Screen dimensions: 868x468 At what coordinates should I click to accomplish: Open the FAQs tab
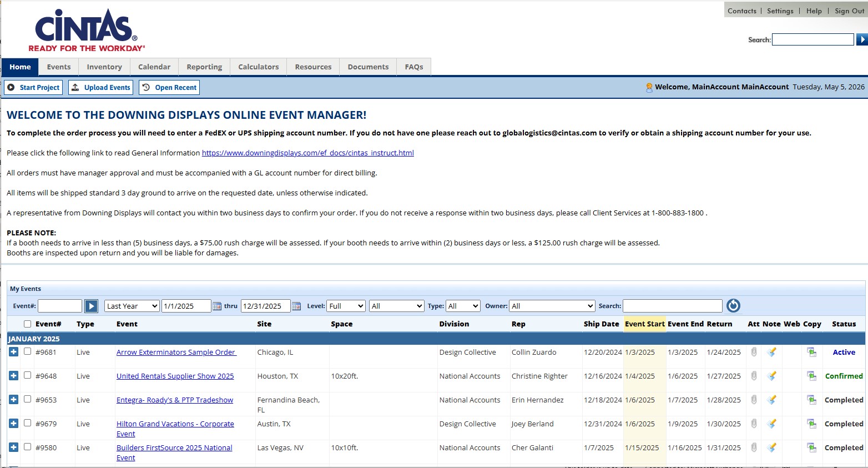coord(414,67)
